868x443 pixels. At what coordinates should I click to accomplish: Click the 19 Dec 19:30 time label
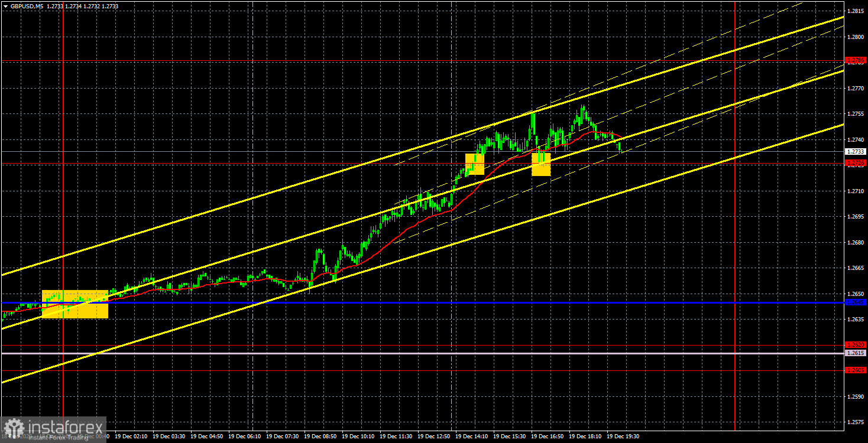(x=623, y=437)
